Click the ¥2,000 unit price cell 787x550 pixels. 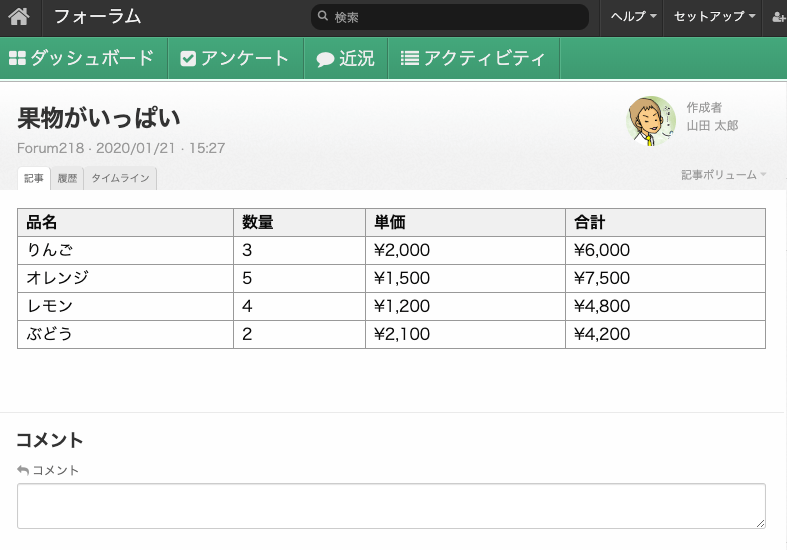(x=465, y=250)
